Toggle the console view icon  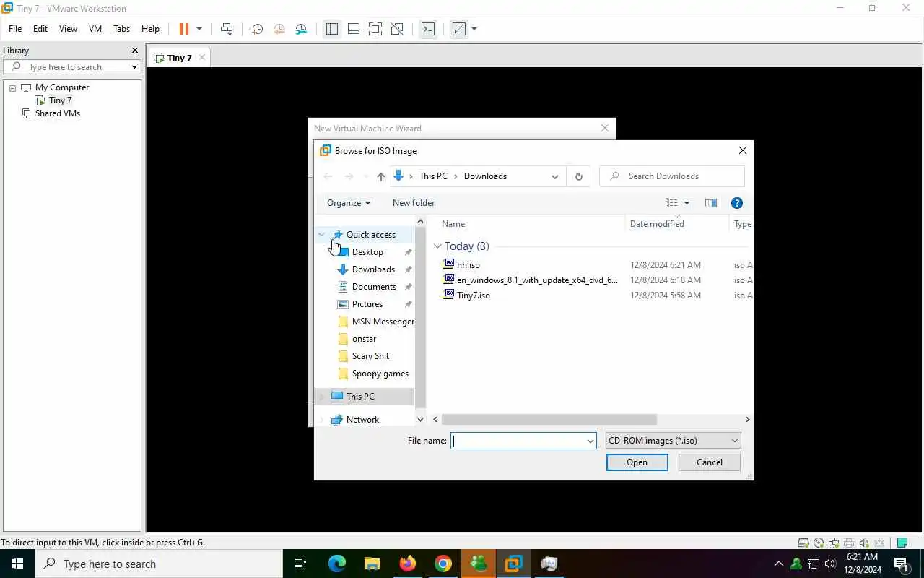pos(428,29)
